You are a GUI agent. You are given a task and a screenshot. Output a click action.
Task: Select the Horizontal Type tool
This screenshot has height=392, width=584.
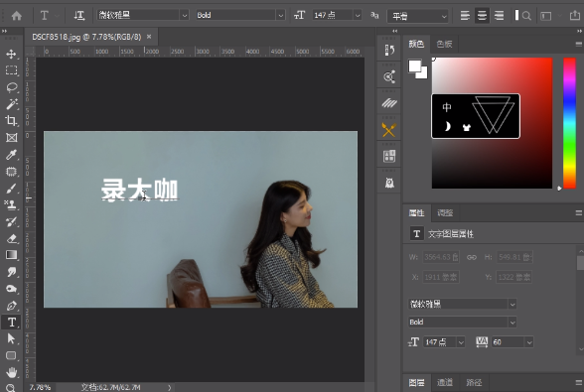point(11,322)
